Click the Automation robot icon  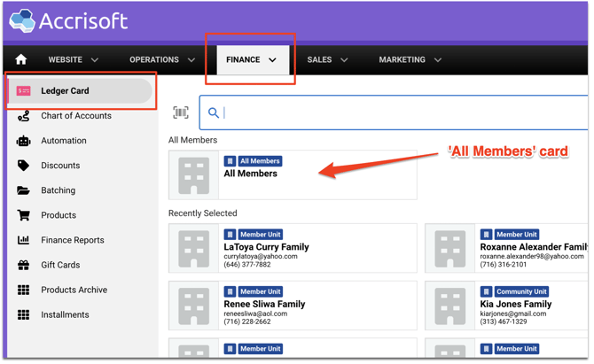pyautogui.click(x=24, y=141)
